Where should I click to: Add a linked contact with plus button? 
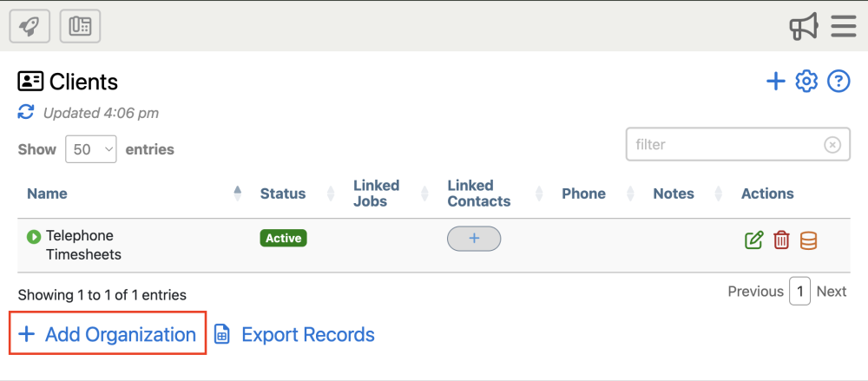(474, 239)
